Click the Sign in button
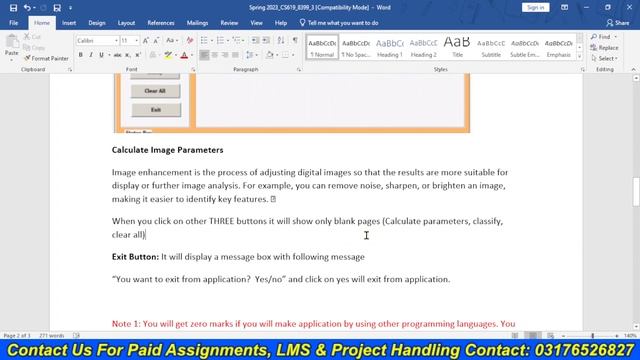This screenshot has height=360, width=640. [536, 7]
